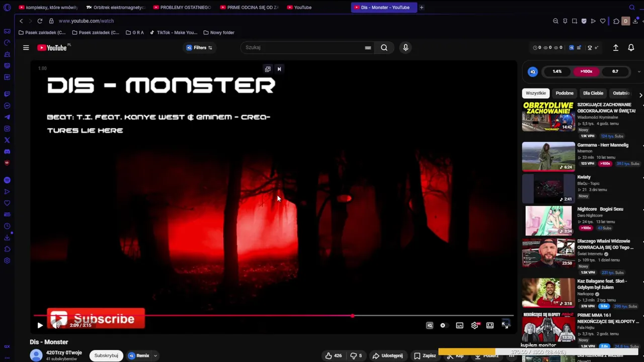Switch to the Orbitrek elektromagnetyczny browser tab
Viewport: 644px width, 362px height.
(x=115, y=8)
